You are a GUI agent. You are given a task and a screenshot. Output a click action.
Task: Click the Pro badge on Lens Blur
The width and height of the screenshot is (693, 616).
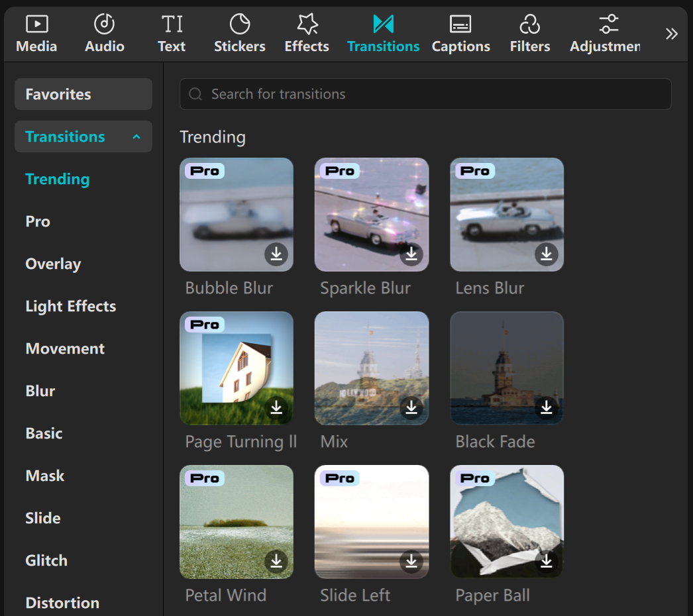pos(474,171)
